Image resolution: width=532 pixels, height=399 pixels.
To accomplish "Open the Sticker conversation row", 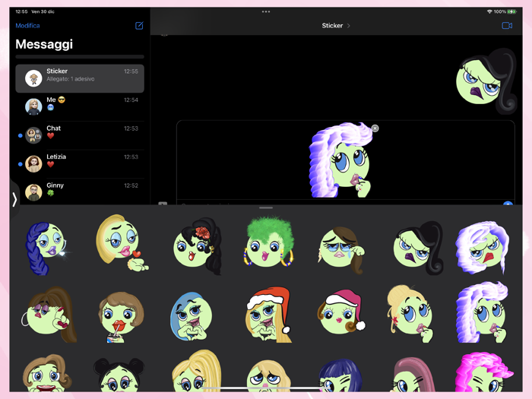I will click(80, 78).
